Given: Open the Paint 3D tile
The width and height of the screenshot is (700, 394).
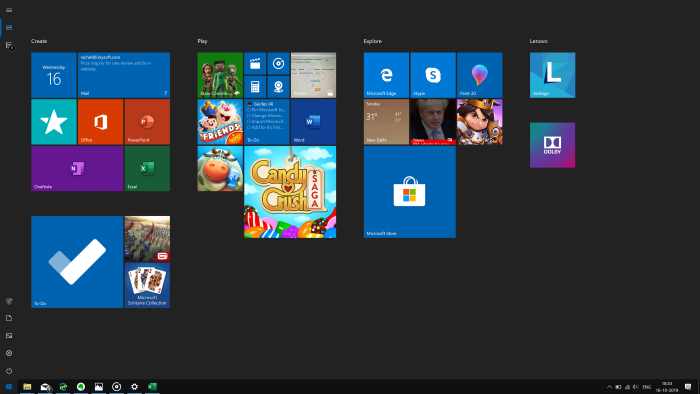Looking at the screenshot, I should pos(479,75).
